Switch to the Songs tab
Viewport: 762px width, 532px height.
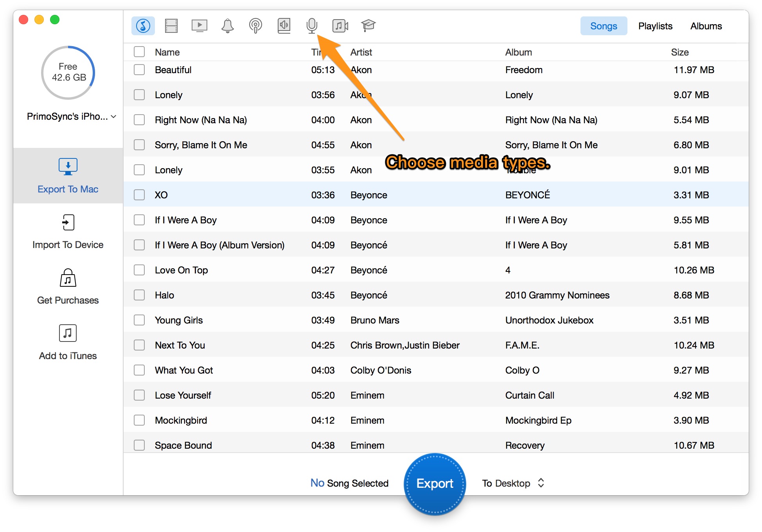click(x=604, y=26)
